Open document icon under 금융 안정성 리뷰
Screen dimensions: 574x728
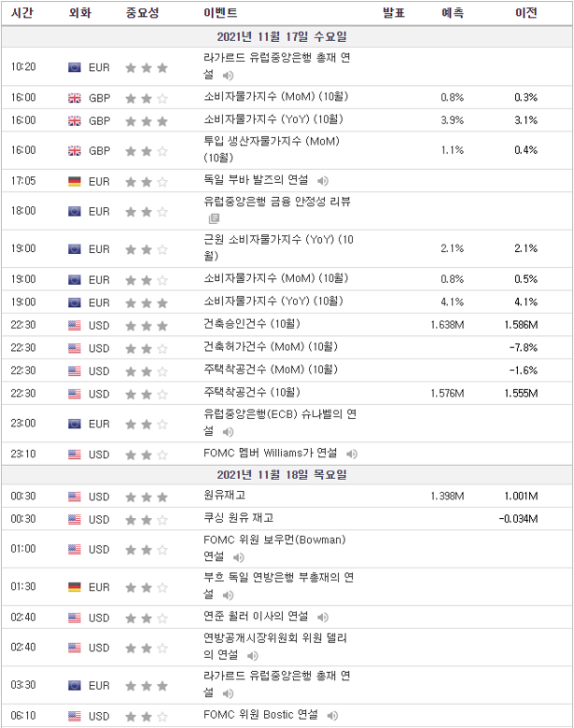[214, 218]
